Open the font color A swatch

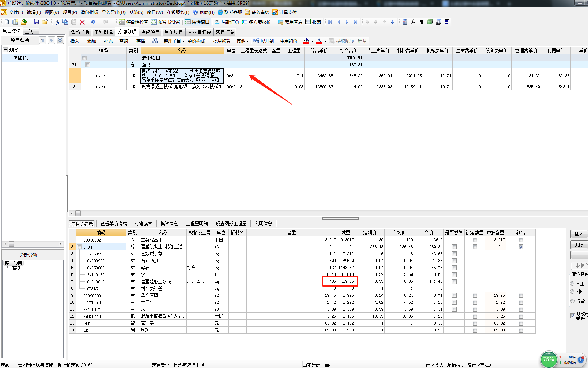tap(319, 41)
